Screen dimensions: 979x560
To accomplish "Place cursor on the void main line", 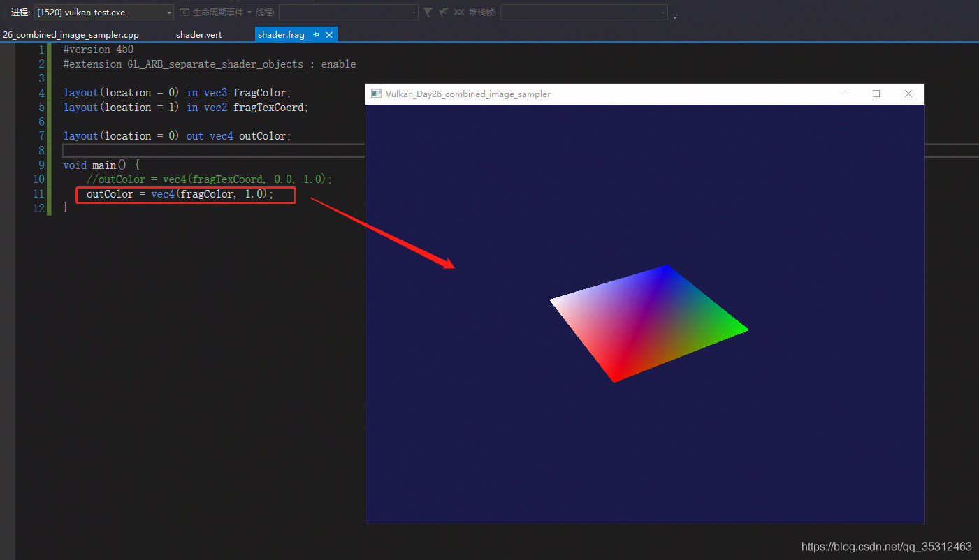I will pyautogui.click(x=101, y=165).
